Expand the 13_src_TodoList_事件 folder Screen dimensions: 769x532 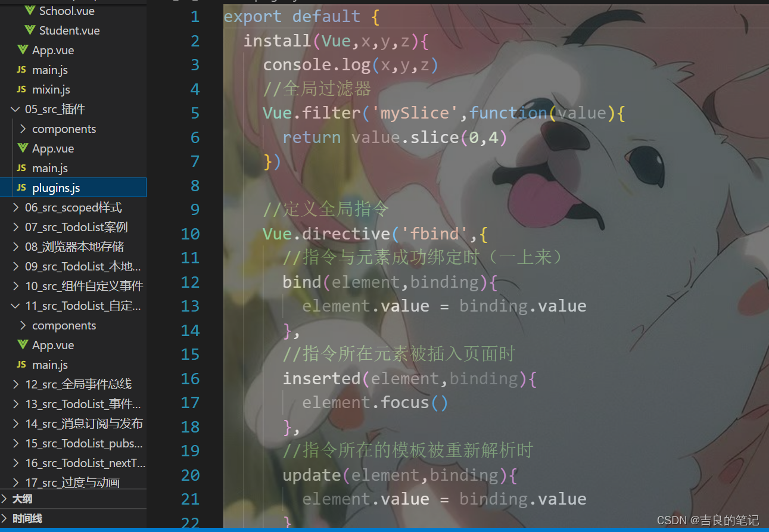pos(15,404)
